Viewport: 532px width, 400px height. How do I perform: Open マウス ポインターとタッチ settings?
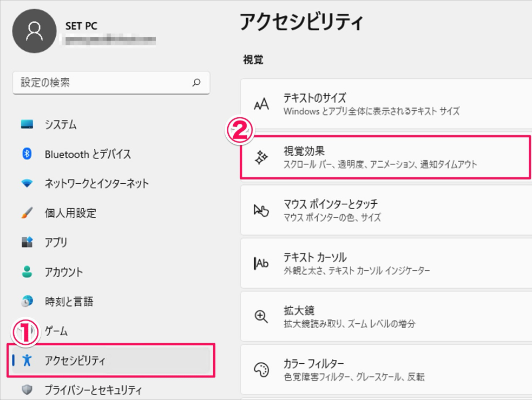(x=385, y=210)
